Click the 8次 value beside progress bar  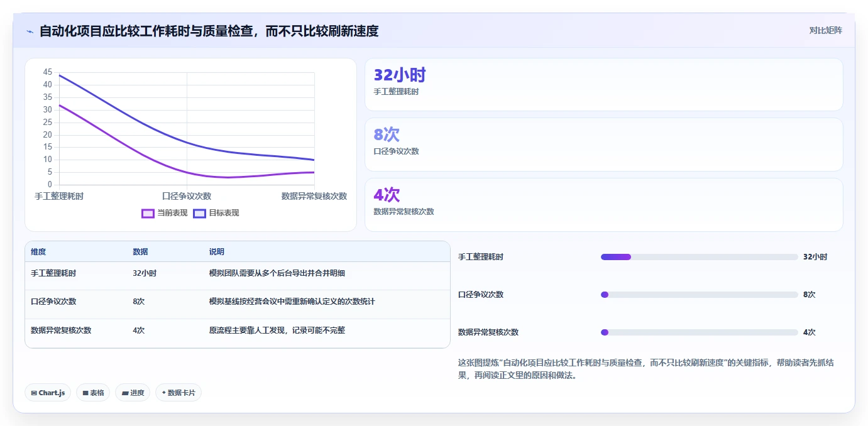(809, 295)
